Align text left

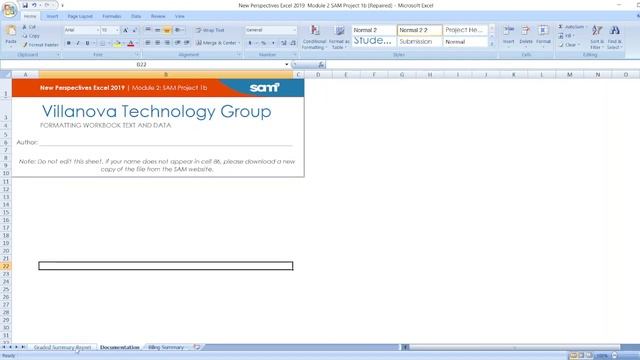coord(148,43)
